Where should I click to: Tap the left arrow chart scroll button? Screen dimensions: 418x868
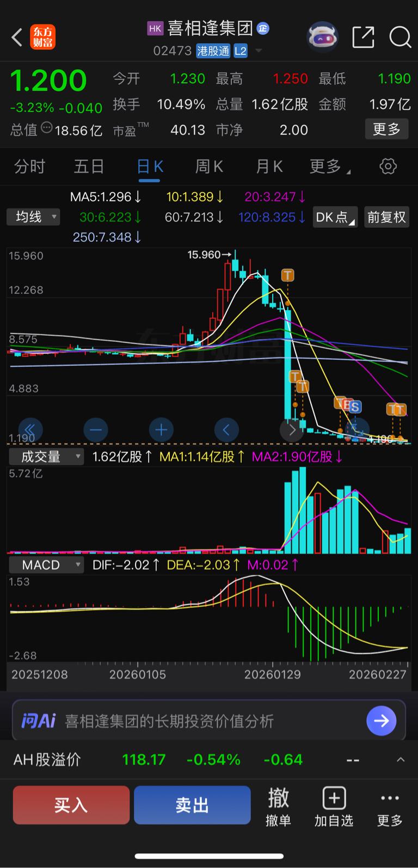click(x=226, y=430)
